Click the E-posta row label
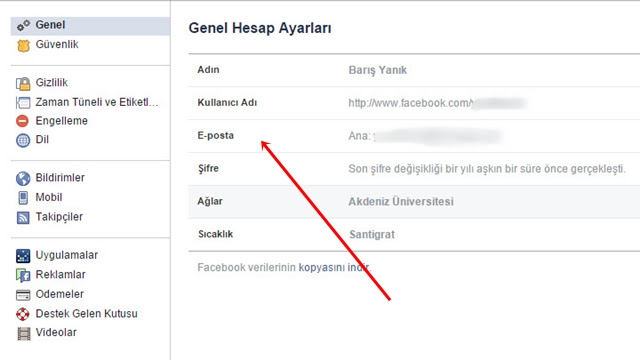 tap(216, 136)
